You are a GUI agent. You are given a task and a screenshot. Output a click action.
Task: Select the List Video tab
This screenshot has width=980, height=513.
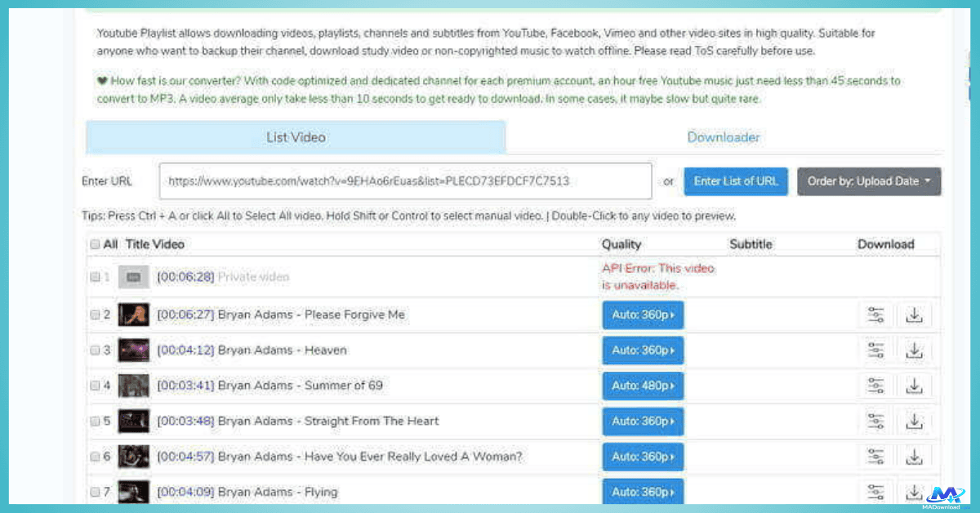[x=296, y=137]
